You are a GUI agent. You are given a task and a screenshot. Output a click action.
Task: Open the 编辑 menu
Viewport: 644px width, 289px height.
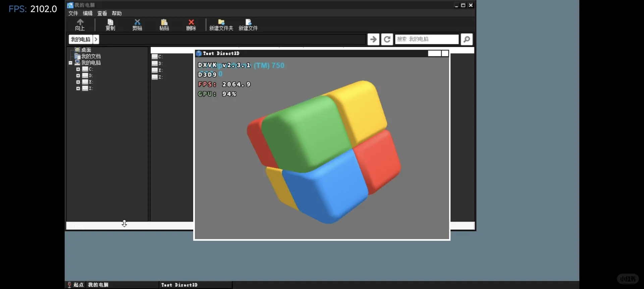coord(88,13)
